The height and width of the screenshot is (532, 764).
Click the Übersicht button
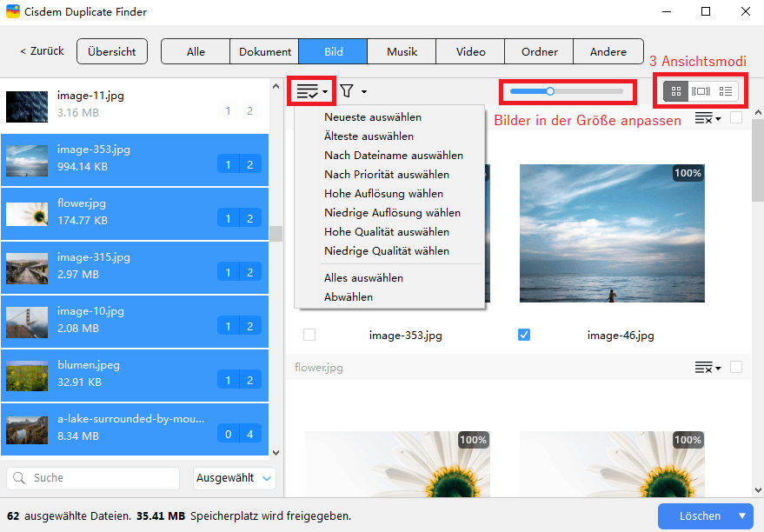coord(112,52)
